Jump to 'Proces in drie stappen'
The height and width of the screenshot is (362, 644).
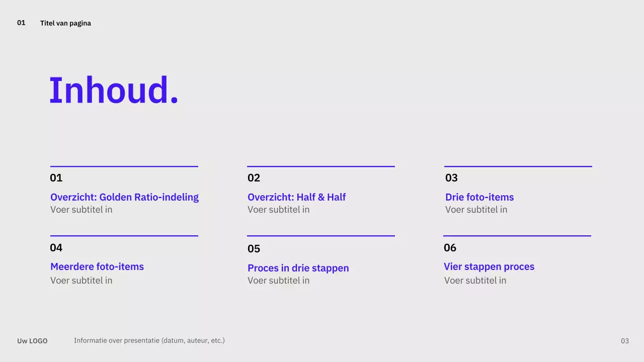298,268
